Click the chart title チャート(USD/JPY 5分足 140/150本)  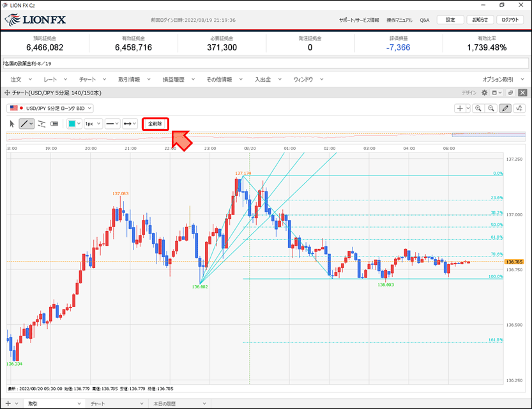[57, 93]
